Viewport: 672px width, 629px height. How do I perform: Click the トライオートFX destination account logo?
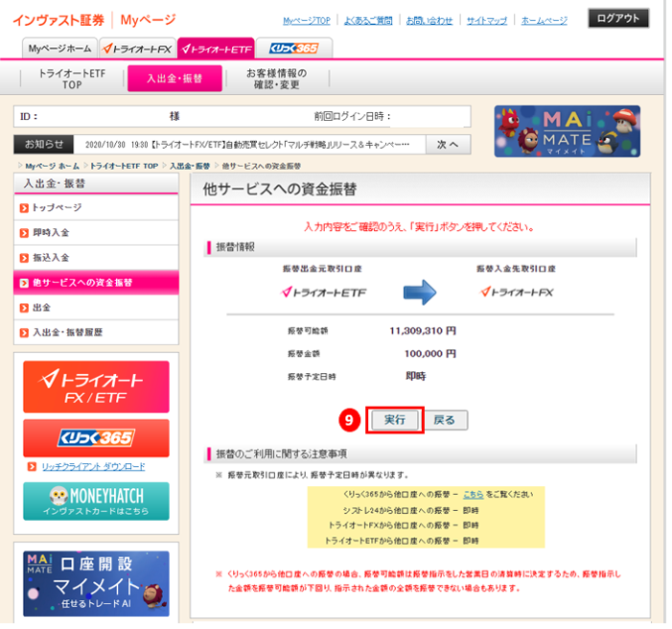pyautogui.click(x=517, y=292)
